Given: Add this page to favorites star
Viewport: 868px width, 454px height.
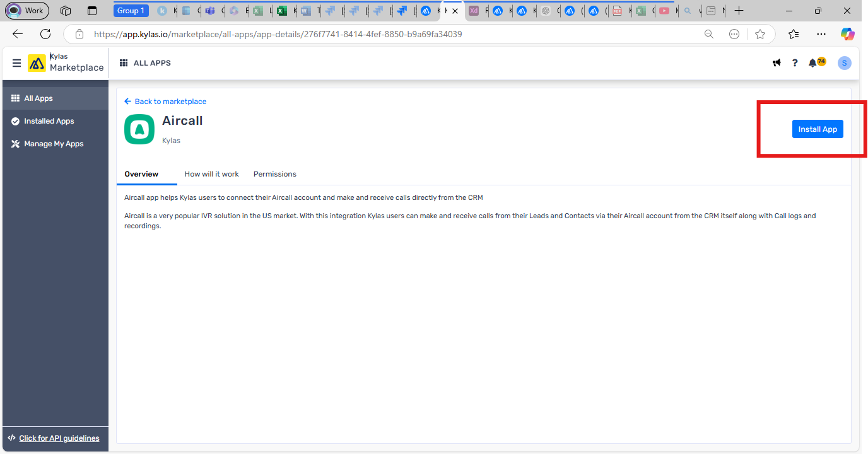Looking at the screenshot, I should tap(760, 34).
